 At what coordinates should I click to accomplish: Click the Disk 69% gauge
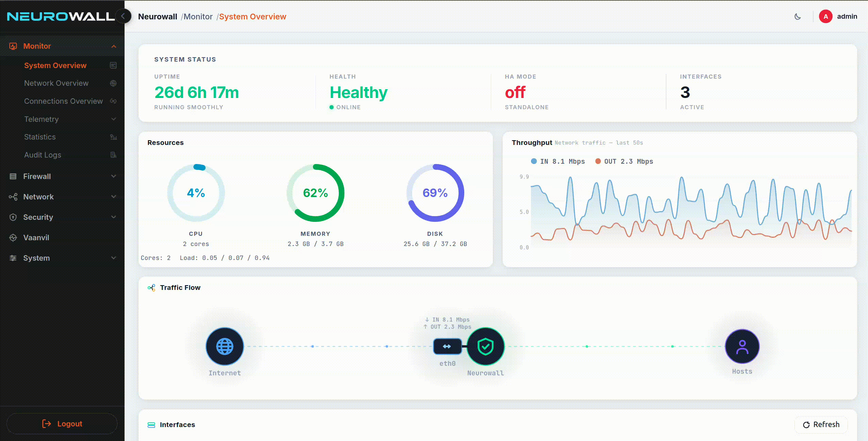[x=435, y=193]
